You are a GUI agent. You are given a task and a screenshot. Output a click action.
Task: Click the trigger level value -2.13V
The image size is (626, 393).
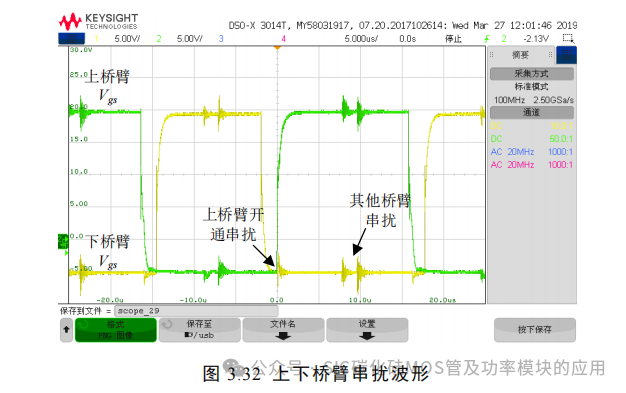(536, 39)
